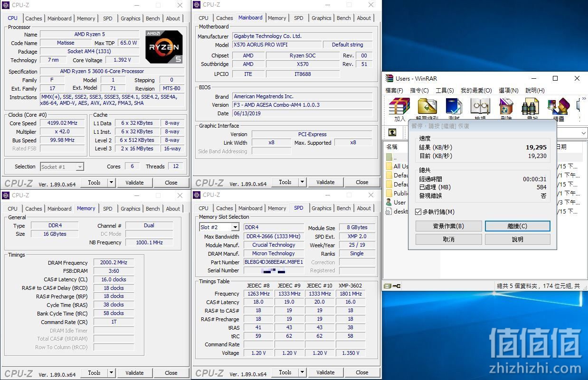Viewport: 588px width, 380px height.
Task: Expand the Tools arrow in the Mainboard window
Action: pyautogui.click(x=302, y=182)
